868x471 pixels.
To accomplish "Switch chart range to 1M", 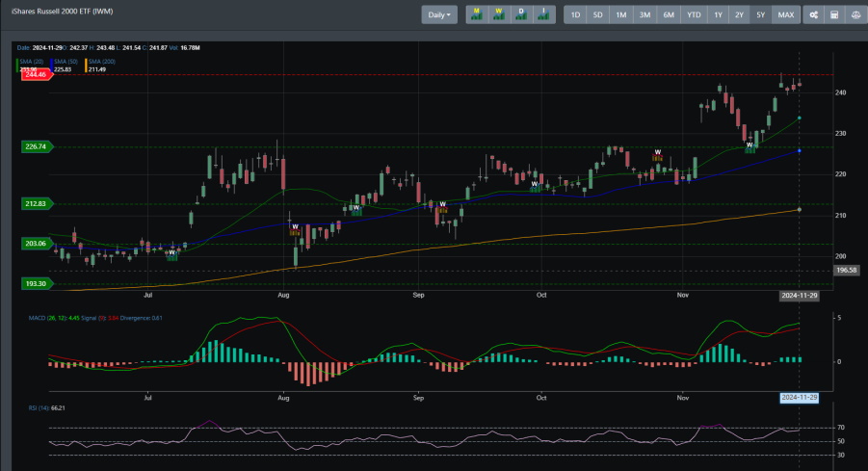I will pyautogui.click(x=621, y=15).
